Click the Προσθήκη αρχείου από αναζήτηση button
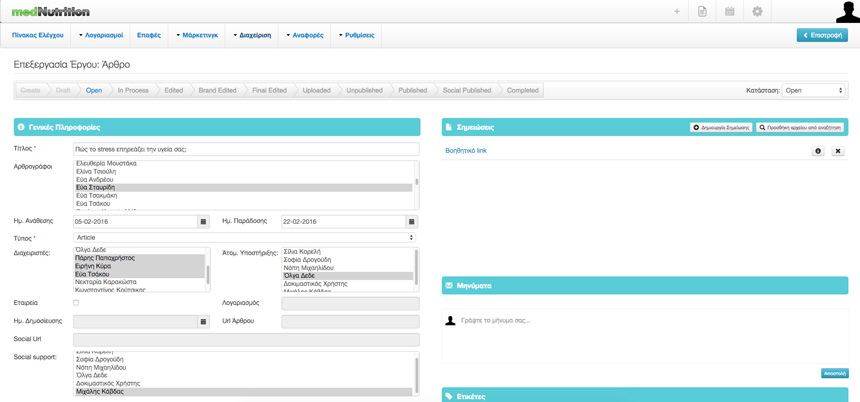This screenshot has width=860, height=402. (800, 127)
